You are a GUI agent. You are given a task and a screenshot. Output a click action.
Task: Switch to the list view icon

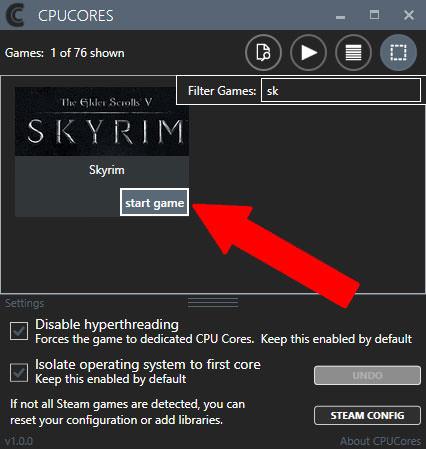pos(353,52)
